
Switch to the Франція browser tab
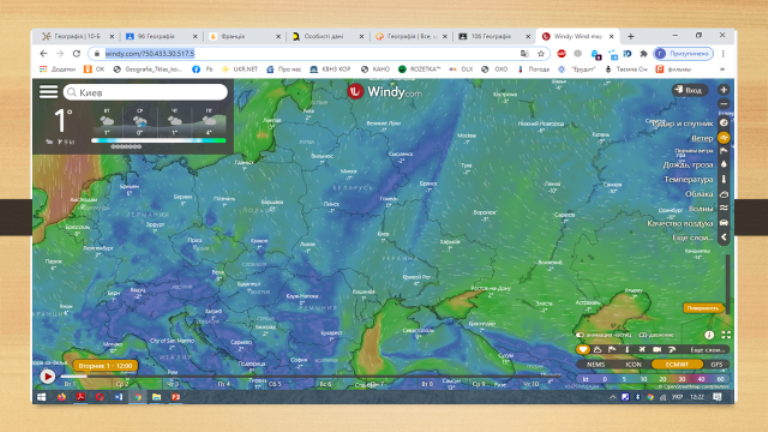244,36
